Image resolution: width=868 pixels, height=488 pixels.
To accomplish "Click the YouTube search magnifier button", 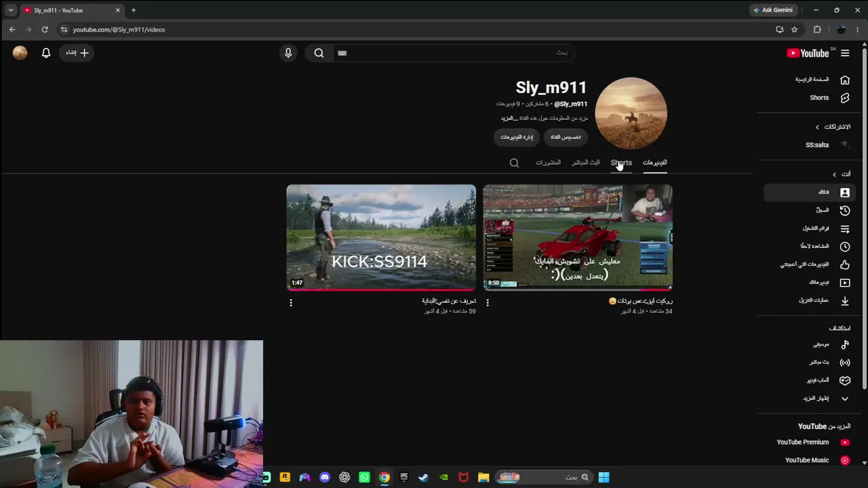I will pos(319,53).
